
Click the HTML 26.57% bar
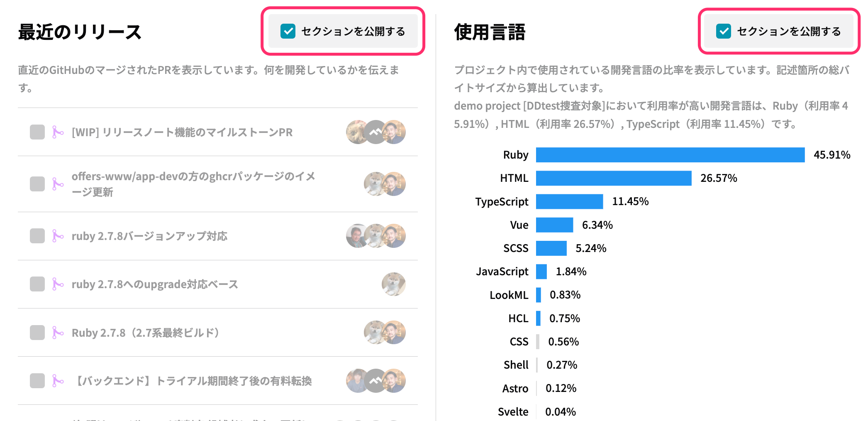pyautogui.click(x=614, y=178)
